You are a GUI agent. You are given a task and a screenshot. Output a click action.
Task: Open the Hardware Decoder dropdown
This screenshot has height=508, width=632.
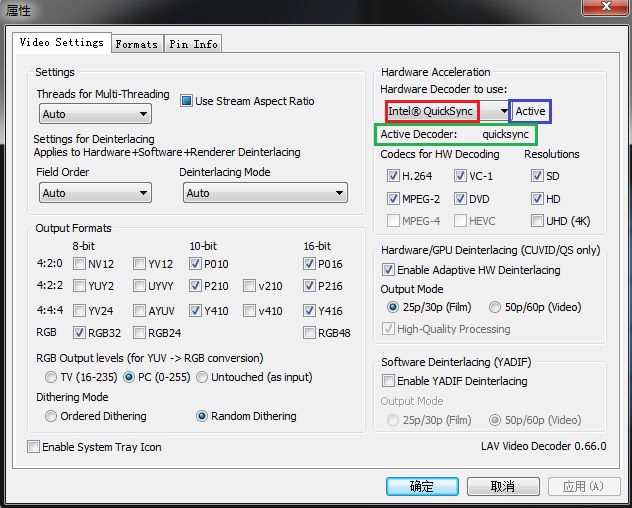[x=447, y=111]
